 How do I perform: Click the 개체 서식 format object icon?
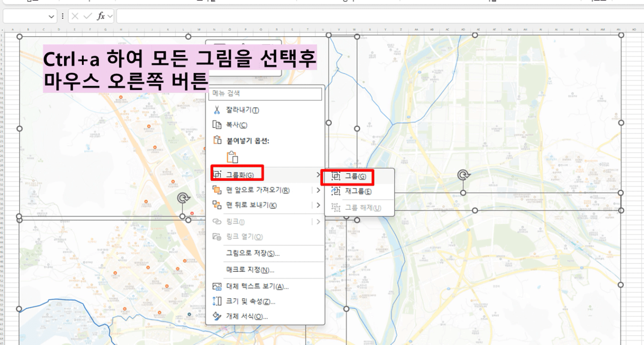click(217, 316)
